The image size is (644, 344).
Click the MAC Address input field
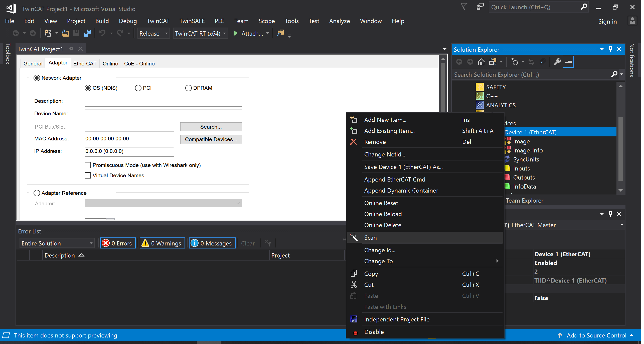click(129, 139)
